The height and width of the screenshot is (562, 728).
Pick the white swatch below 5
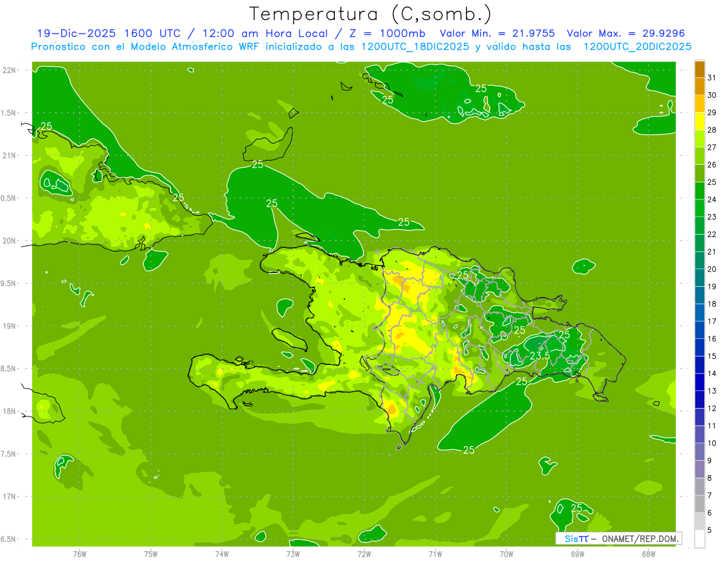click(699, 539)
